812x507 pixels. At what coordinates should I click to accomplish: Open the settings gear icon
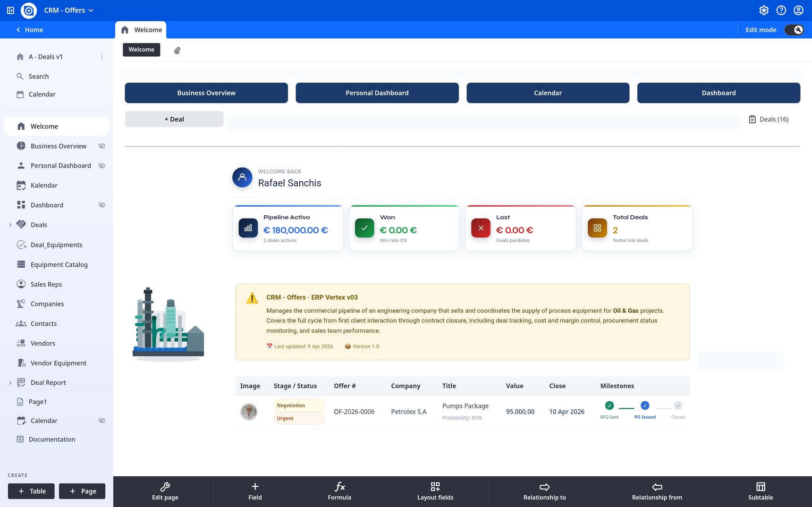tap(764, 10)
